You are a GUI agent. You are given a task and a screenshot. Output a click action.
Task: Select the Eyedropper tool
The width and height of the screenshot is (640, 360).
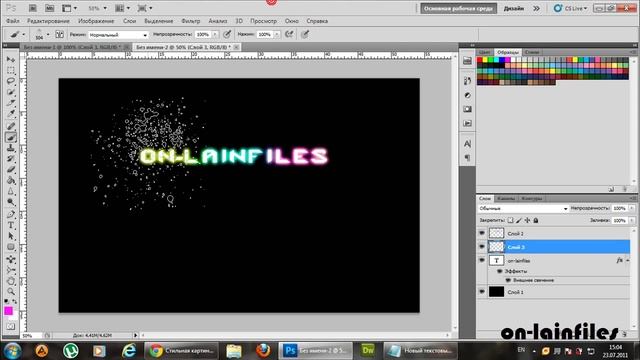(x=11, y=114)
